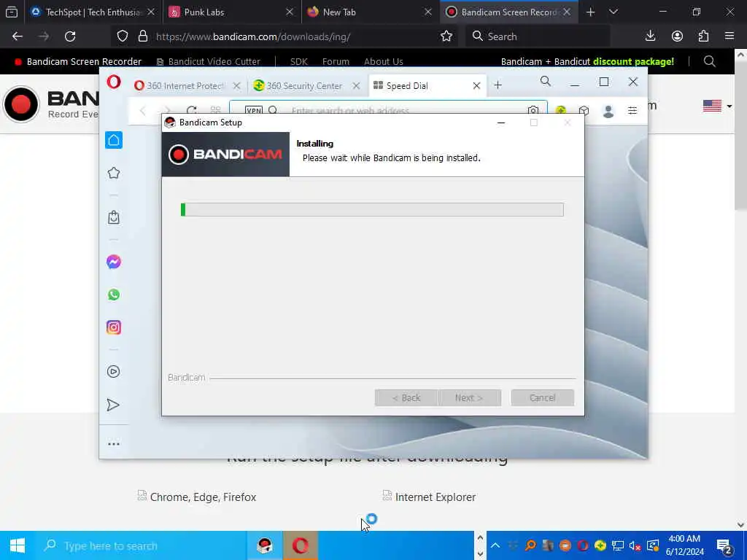
Task: Click Firefox Search box
Action: point(538,36)
